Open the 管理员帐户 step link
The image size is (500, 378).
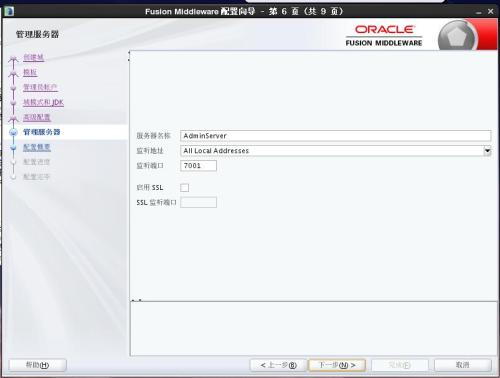click(x=40, y=87)
